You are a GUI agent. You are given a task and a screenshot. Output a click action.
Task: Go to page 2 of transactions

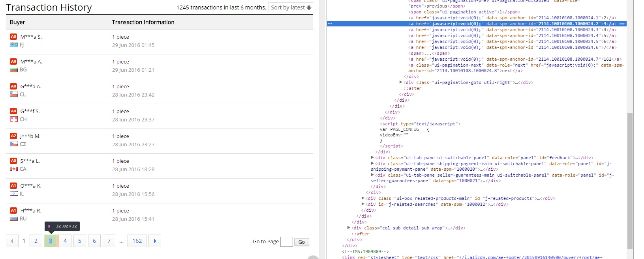(36, 241)
